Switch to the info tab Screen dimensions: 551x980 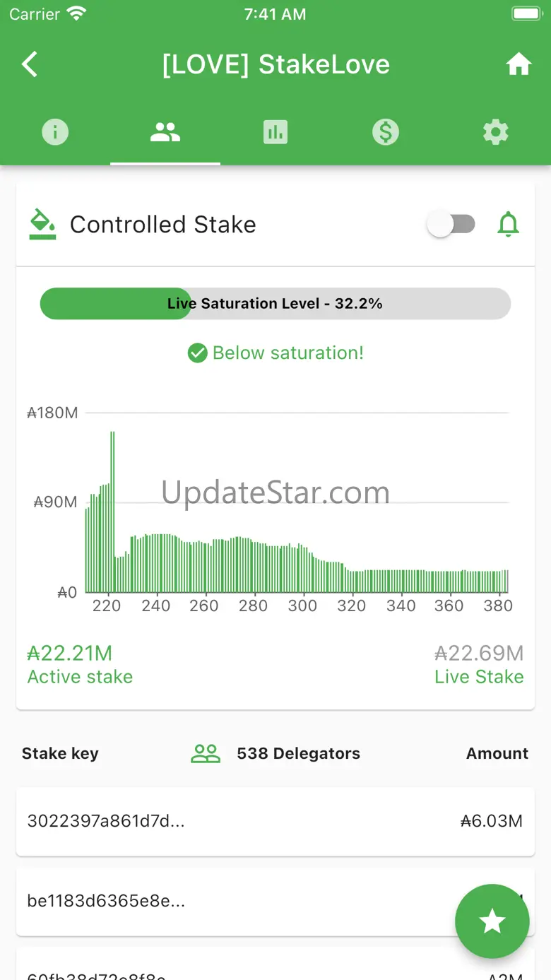coord(55,132)
